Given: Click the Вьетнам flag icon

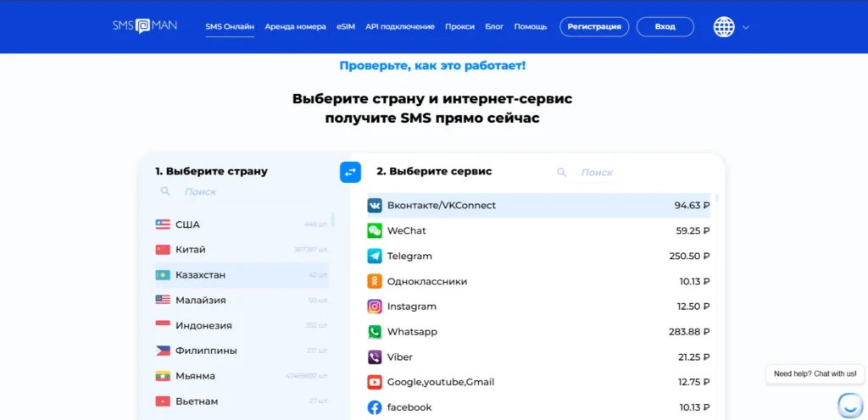Looking at the screenshot, I should point(163,401).
